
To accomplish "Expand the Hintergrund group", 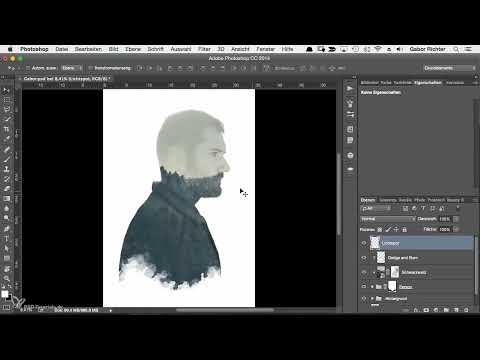I will point(372,299).
